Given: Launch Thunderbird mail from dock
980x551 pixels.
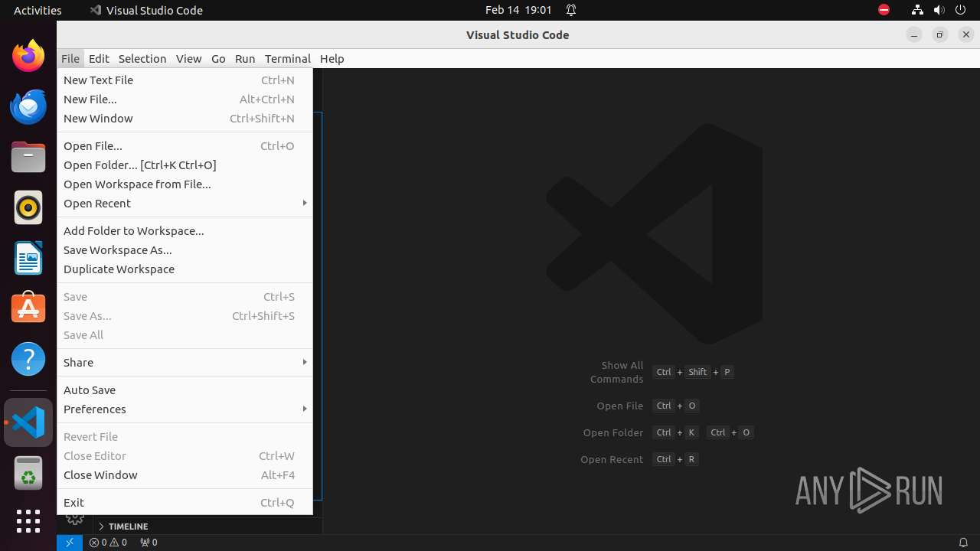Looking at the screenshot, I should [x=28, y=107].
